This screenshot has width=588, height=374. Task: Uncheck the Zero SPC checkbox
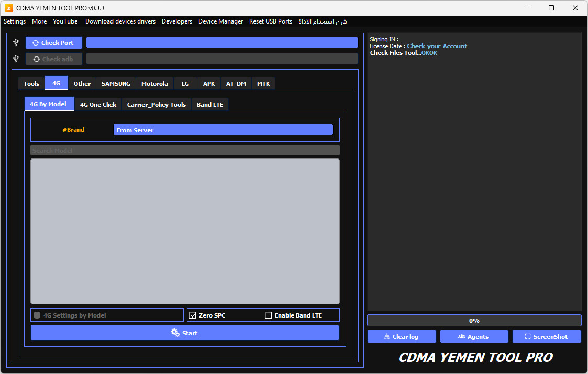pos(193,315)
